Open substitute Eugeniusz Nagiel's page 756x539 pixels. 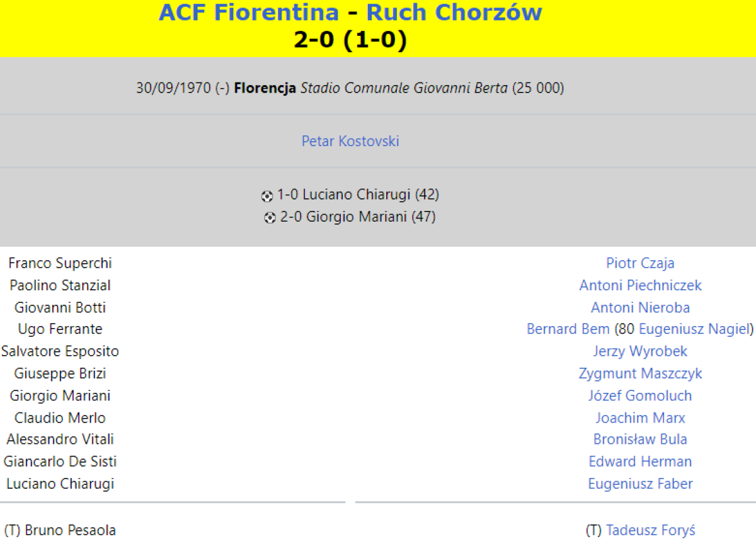694,329
